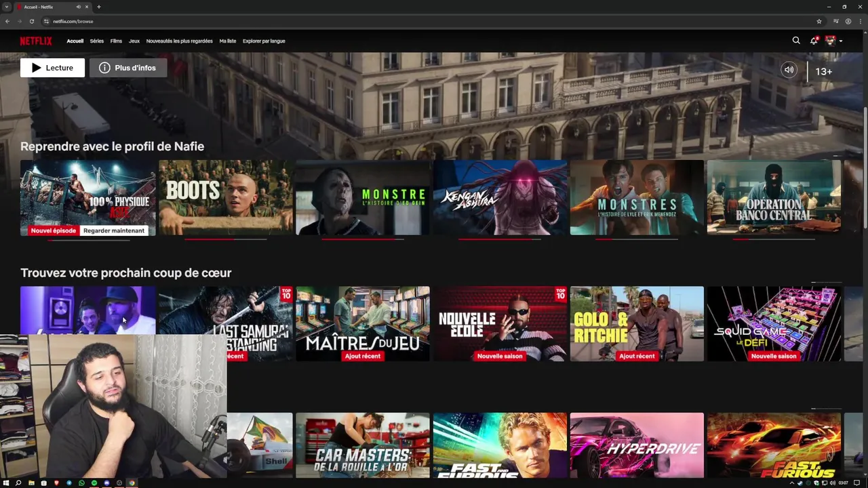Click Trouvez votre prochain coup de cœur heading
The height and width of the screenshot is (488, 868).
pyautogui.click(x=125, y=272)
